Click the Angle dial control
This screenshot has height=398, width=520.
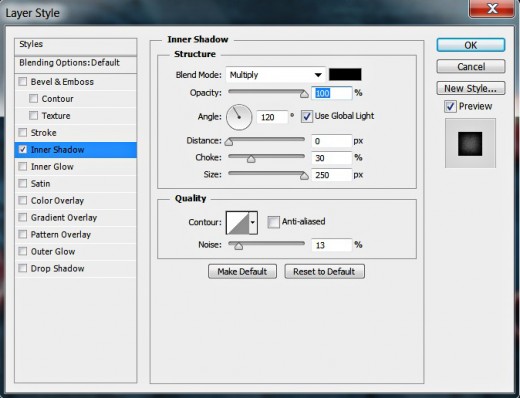point(239,117)
